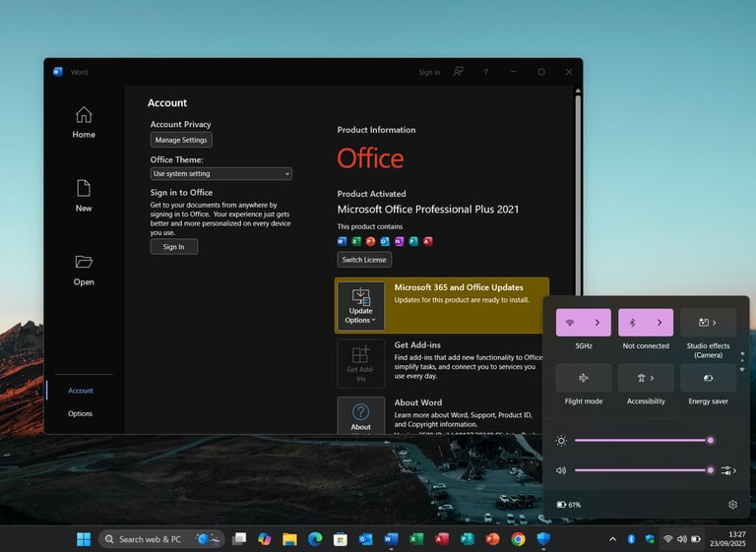Click the Help question mark in title bar
Image resolution: width=756 pixels, height=552 pixels.
(485, 72)
